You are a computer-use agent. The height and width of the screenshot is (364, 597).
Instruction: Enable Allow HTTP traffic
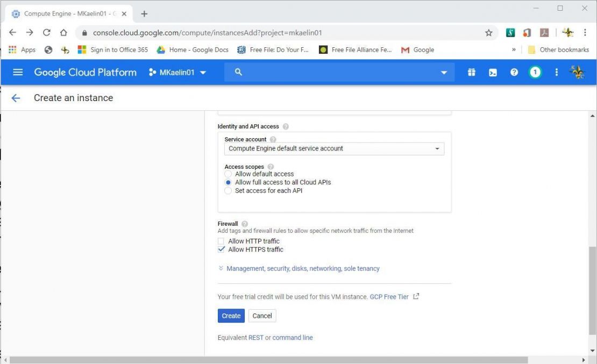click(221, 241)
